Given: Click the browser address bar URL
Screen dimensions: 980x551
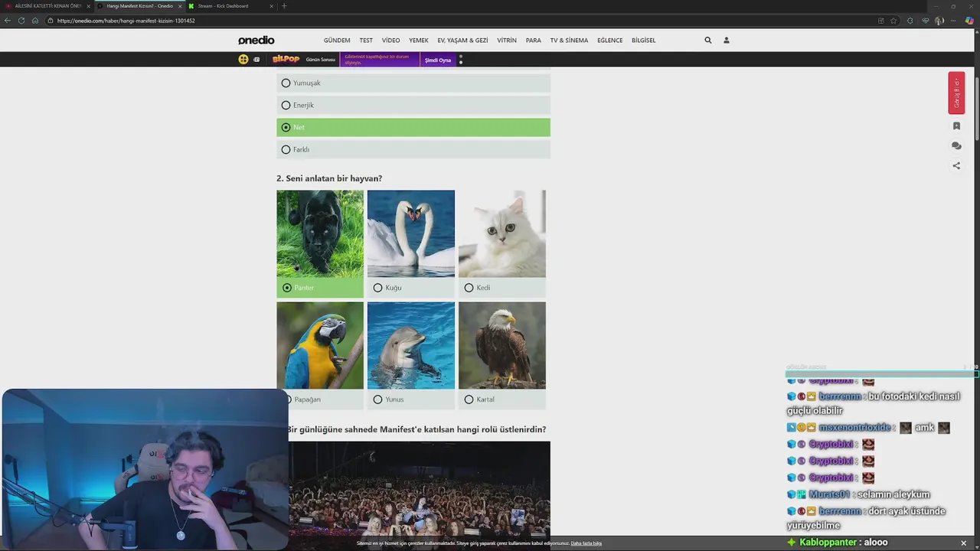Looking at the screenshot, I should 126,21.
